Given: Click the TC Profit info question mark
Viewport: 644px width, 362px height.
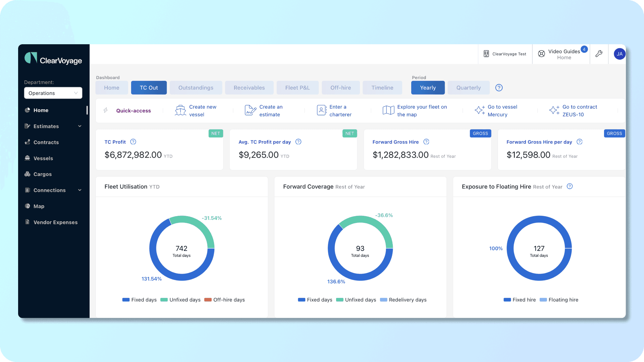Looking at the screenshot, I should click(x=133, y=141).
